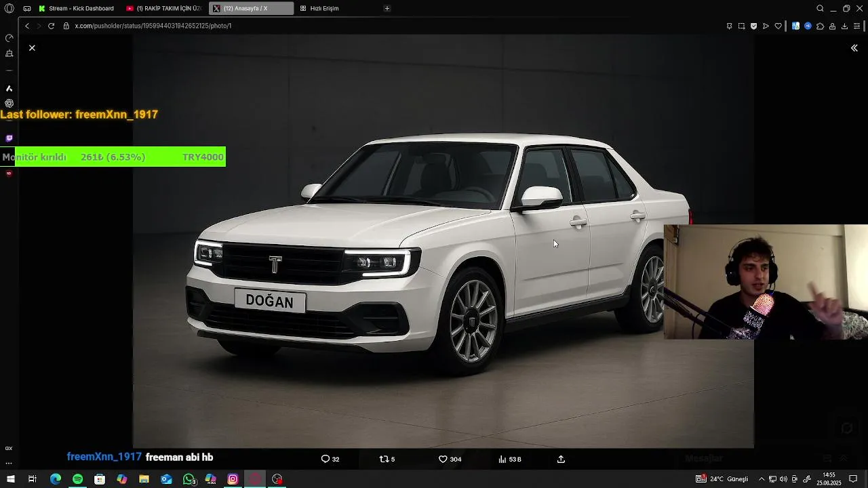868x488 pixels.
Task: Open a new browser tab
Action: click(387, 8)
